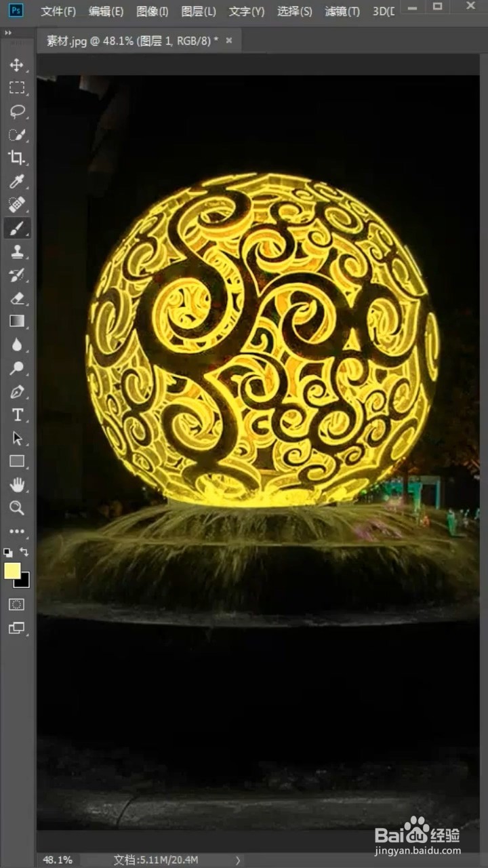Image resolution: width=488 pixels, height=868 pixels.
Task: Open the 文字(Y) menu
Action: point(247,12)
